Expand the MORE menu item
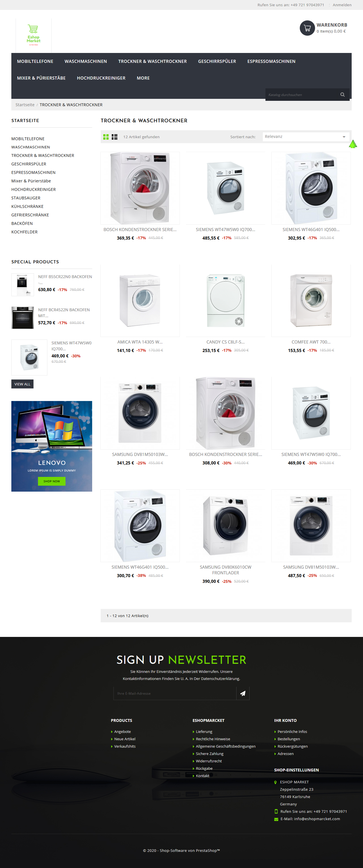 tap(143, 78)
